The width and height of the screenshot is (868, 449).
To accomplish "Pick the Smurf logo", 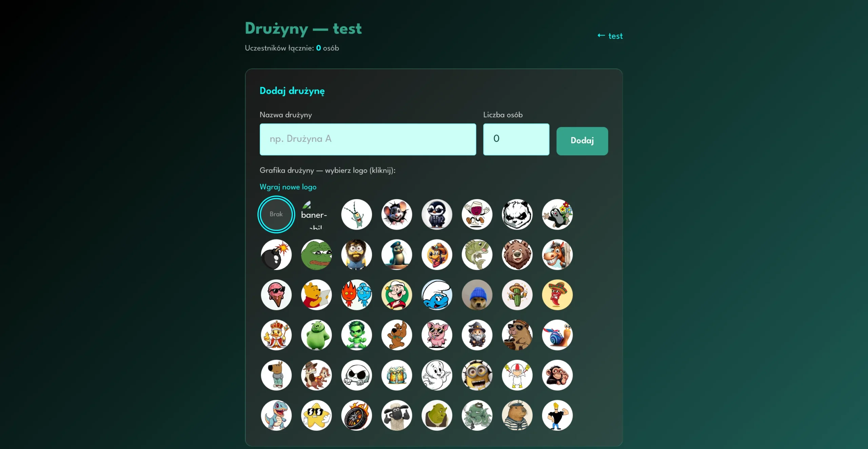I will [x=437, y=295].
